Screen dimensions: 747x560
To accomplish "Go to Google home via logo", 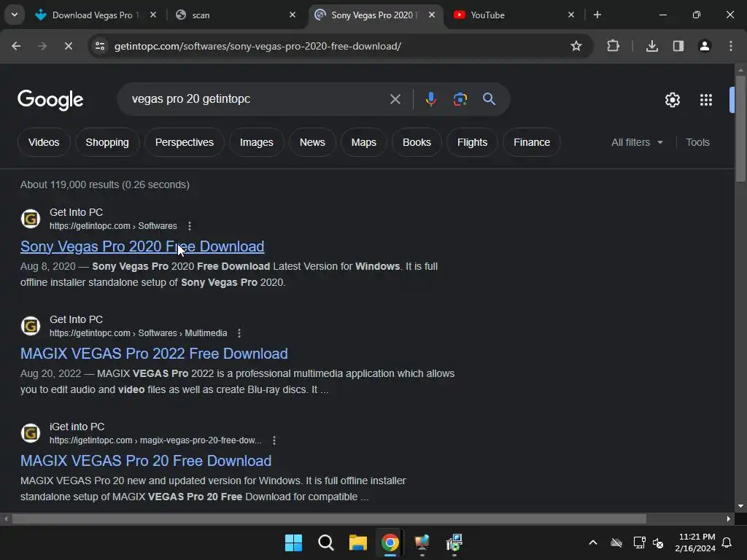I will click(x=50, y=99).
